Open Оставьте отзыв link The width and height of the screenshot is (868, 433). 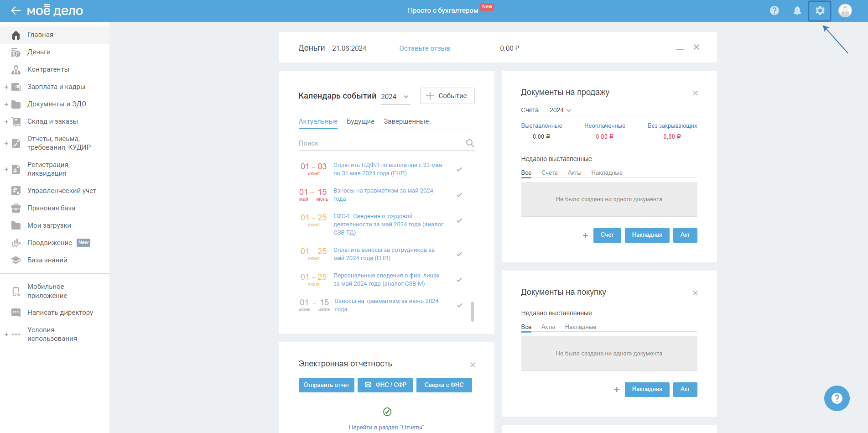[x=425, y=48]
